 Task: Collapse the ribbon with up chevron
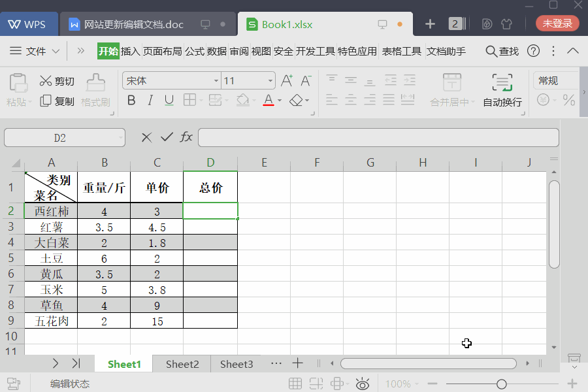572,51
